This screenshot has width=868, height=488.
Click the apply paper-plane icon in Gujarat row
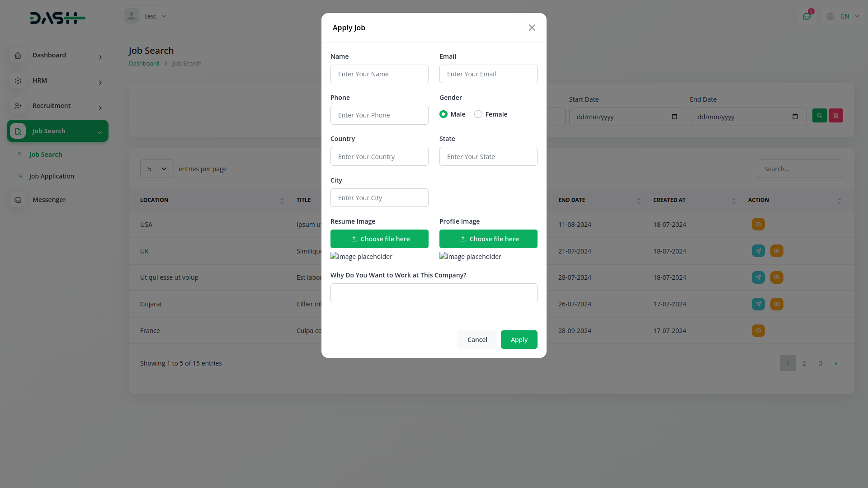coord(758,304)
